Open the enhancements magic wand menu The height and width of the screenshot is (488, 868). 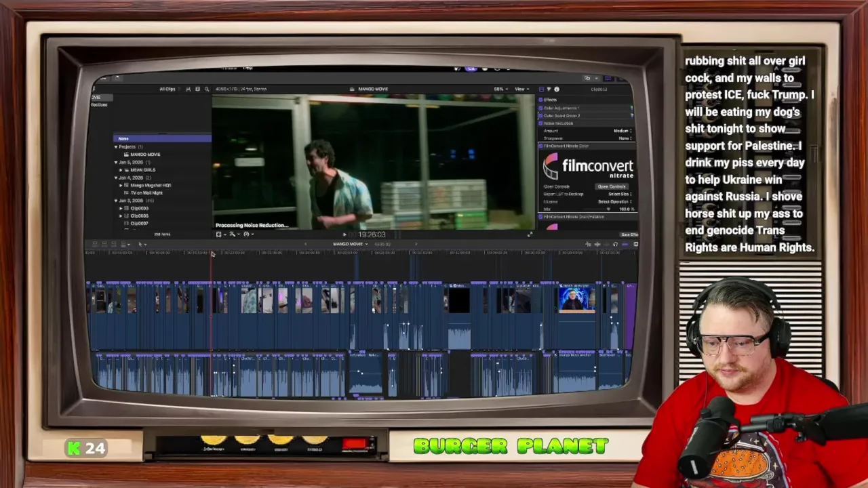(x=234, y=234)
